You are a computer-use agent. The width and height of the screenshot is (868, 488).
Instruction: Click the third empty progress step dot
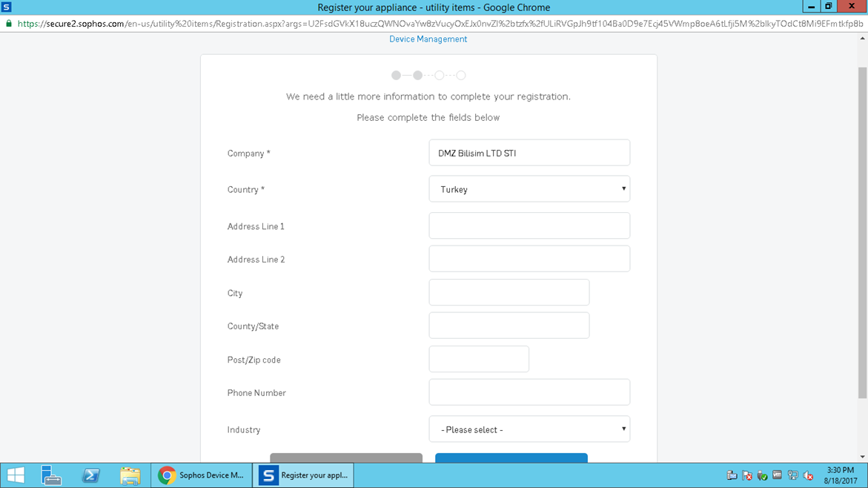tap(439, 76)
